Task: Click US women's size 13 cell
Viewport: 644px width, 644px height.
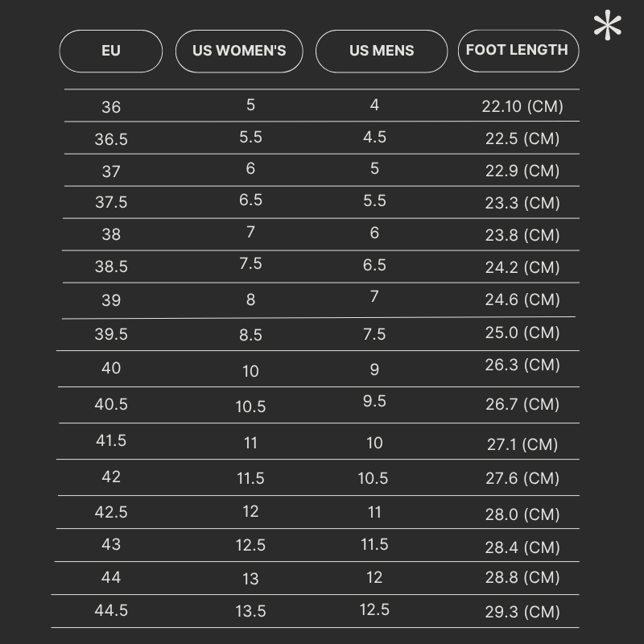Action: (250, 579)
